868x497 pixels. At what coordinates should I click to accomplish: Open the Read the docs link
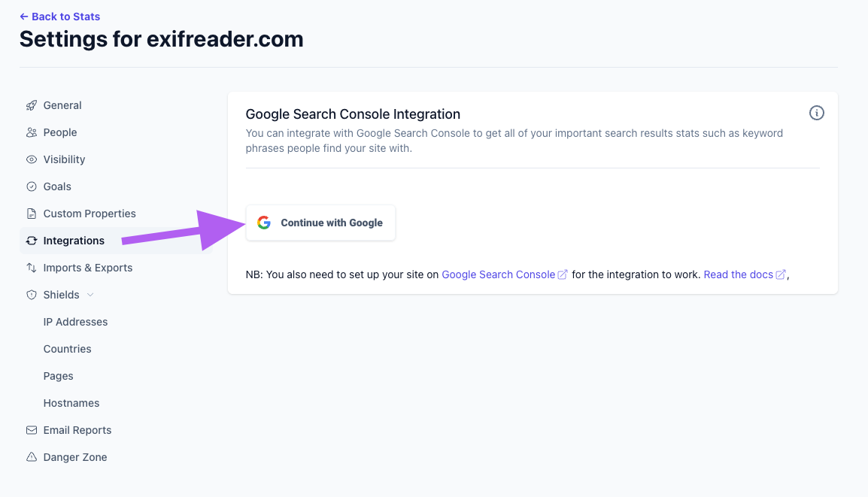click(x=739, y=274)
